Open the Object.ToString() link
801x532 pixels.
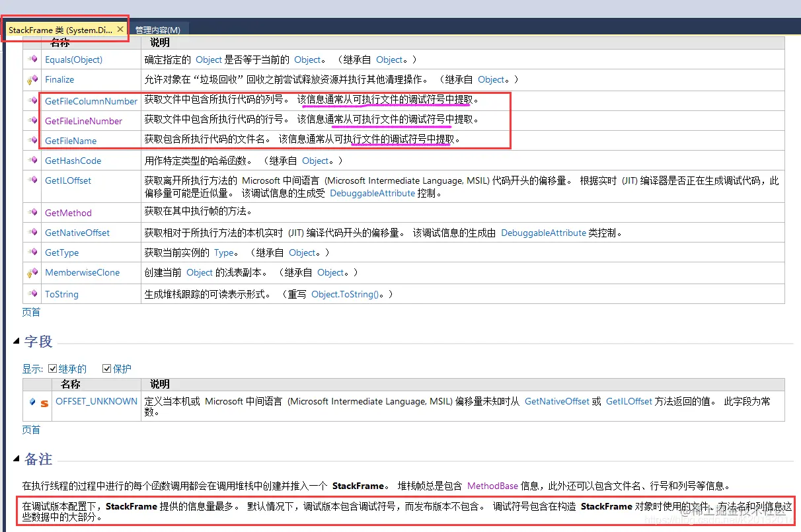[x=344, y=294]
